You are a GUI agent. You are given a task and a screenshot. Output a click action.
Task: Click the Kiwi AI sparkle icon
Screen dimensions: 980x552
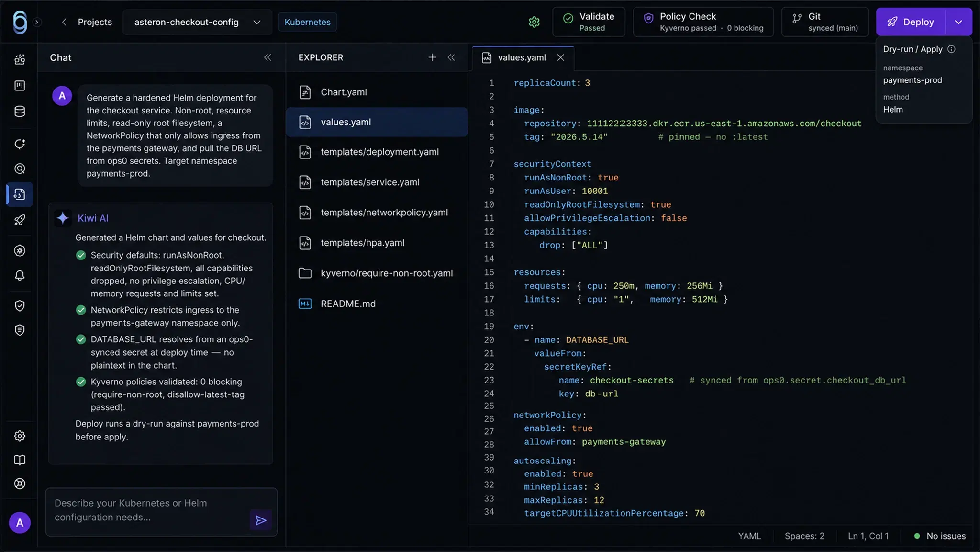(x=63, y=218)
